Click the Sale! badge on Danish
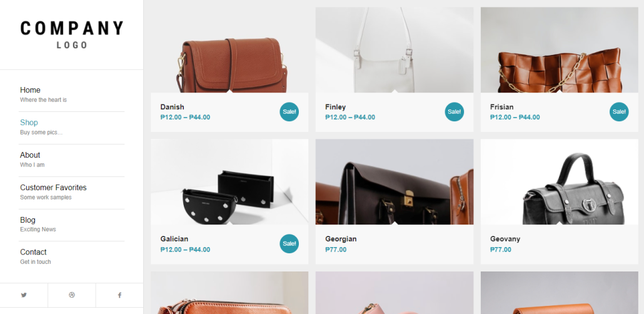 coord(289,112)
